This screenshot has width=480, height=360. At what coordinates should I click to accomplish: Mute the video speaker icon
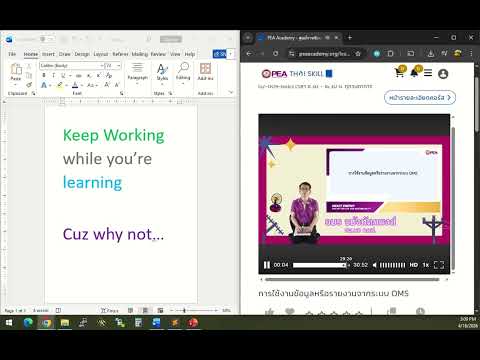[374, 265]
